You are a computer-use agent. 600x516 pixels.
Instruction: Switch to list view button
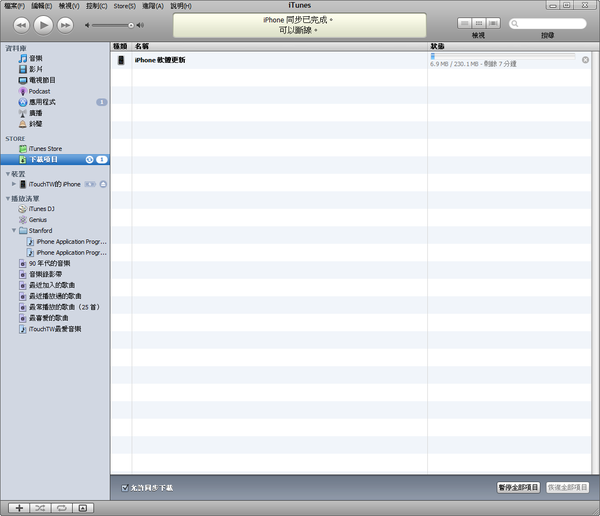(x=465, y=23)
